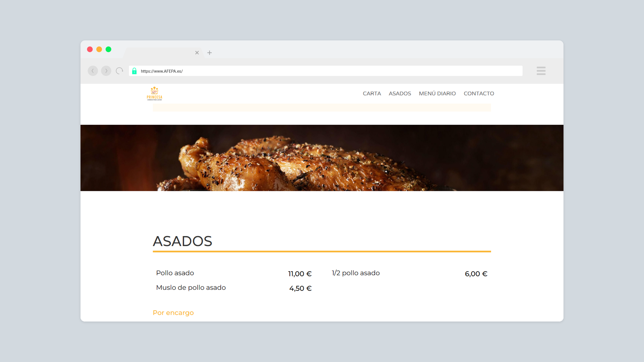Screen dimensions: 644x362
Task: Reload the page with refresh icon
Action: click(x=119, y=71)
